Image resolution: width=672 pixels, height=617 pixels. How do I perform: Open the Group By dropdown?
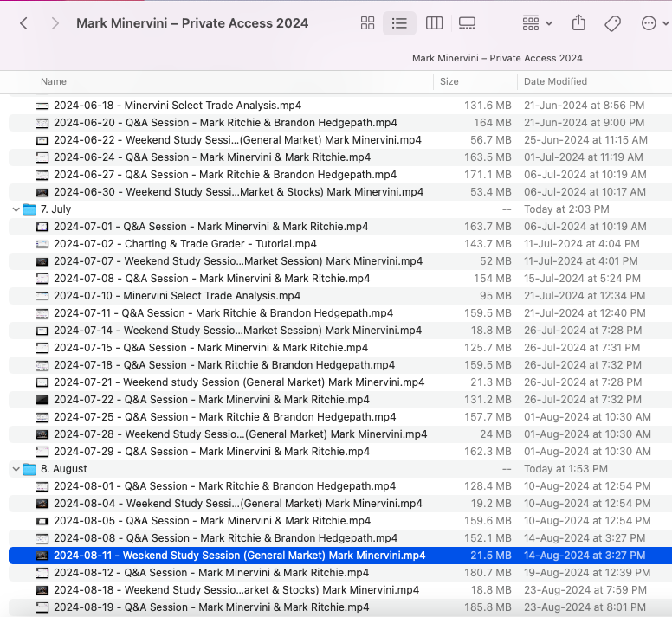(x=537, y=23)
